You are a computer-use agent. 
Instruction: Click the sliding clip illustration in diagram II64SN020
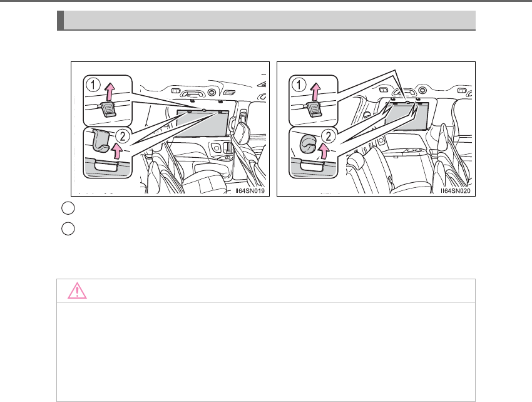coord(314,110)
